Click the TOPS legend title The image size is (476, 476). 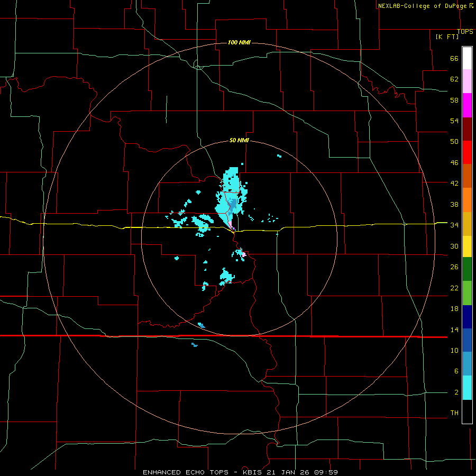(465, 32)
